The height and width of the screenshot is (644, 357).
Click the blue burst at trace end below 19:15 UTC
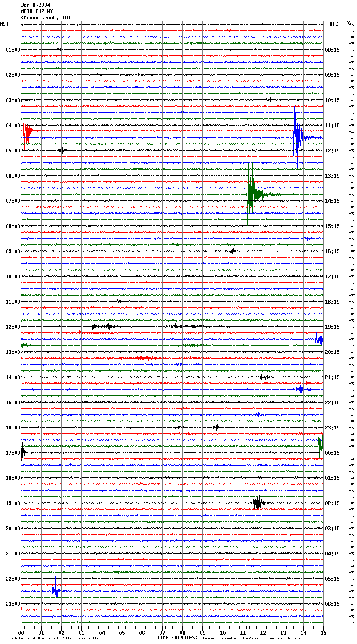coord(319,338)
